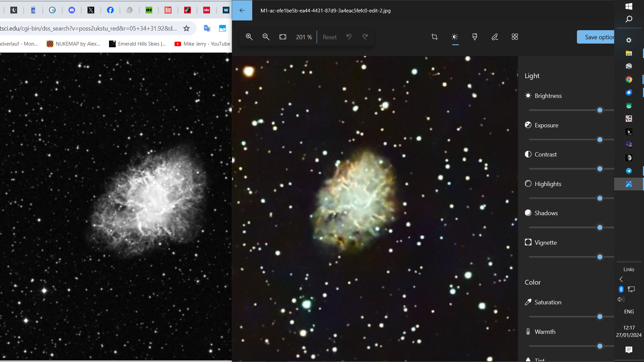Click the network tray icon
This screenshot has height=362, width=644.
click(631, 289)
